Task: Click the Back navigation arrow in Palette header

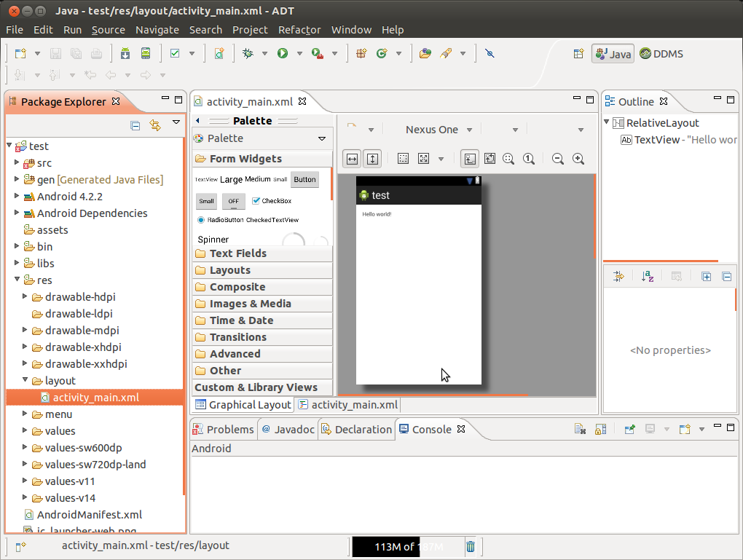Action: click(x=198, y=121)
